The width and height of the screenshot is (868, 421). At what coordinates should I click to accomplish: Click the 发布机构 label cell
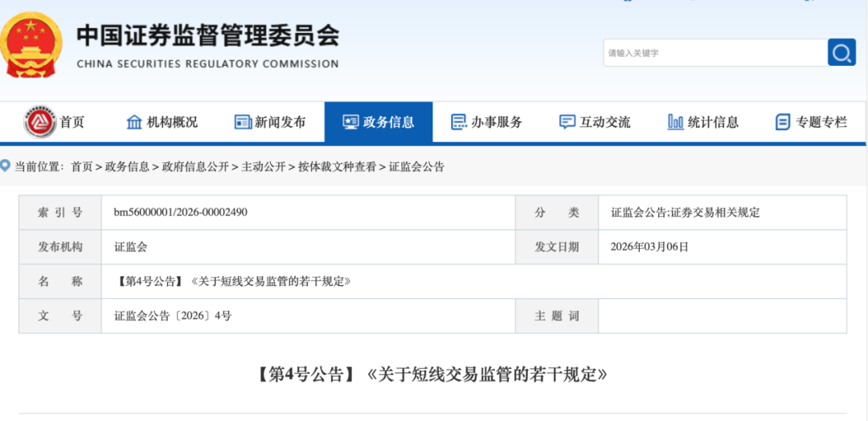[x=60, y=247]
